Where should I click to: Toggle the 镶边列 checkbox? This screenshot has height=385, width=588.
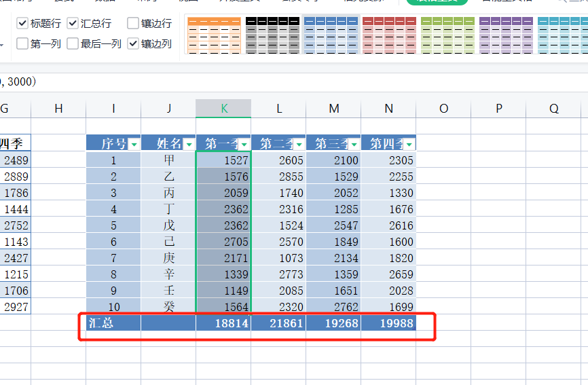pyautogui.click(x=133, y=44)
